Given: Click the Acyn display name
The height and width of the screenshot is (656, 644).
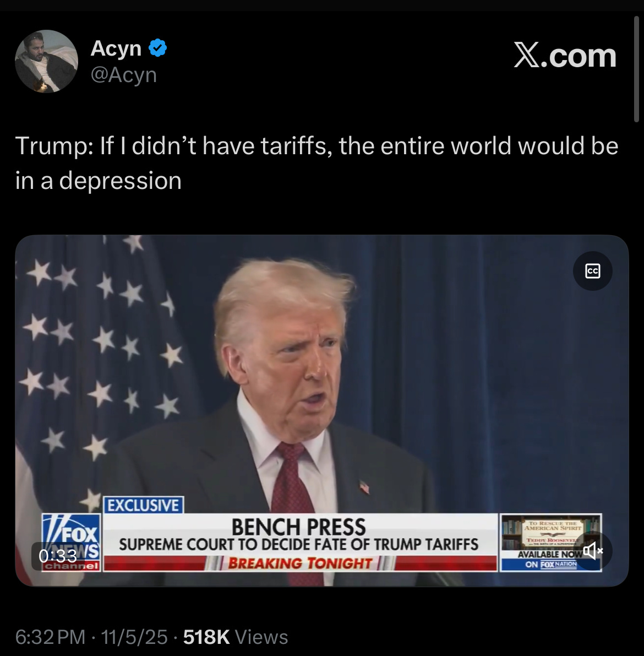Looking at the screenshot, I should point(116,48).
